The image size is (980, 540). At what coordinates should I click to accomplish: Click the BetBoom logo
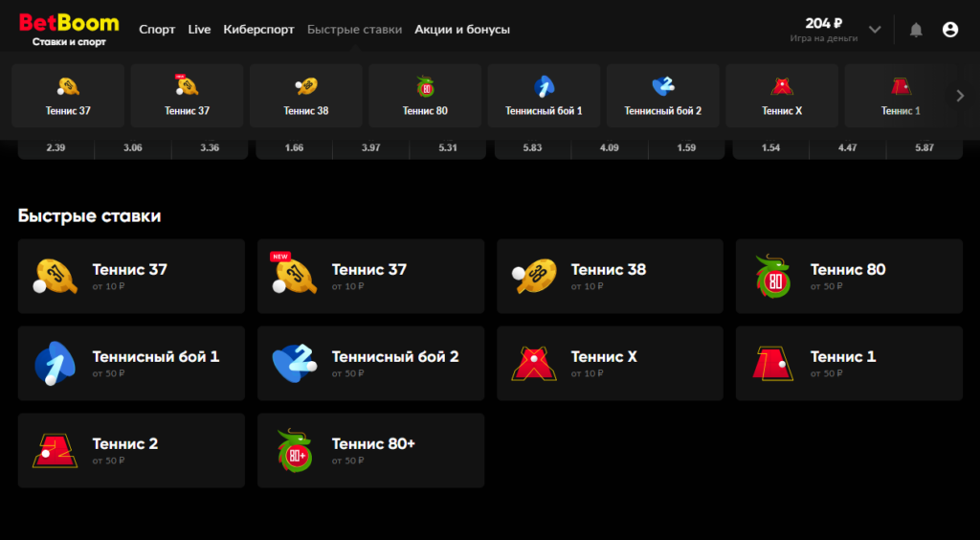click(x=69, y=30)
